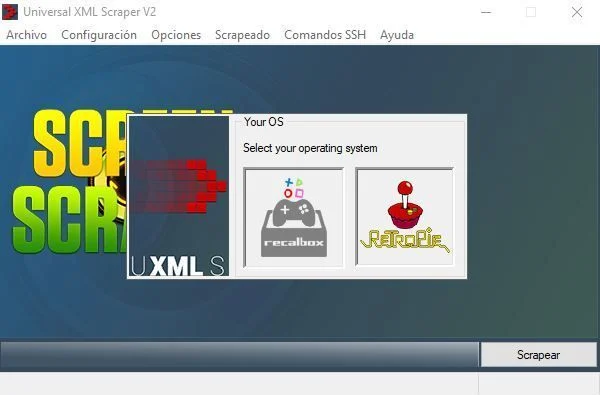Close the Universal XML Scraper window
Screen dimensions: 600x395
577,12
